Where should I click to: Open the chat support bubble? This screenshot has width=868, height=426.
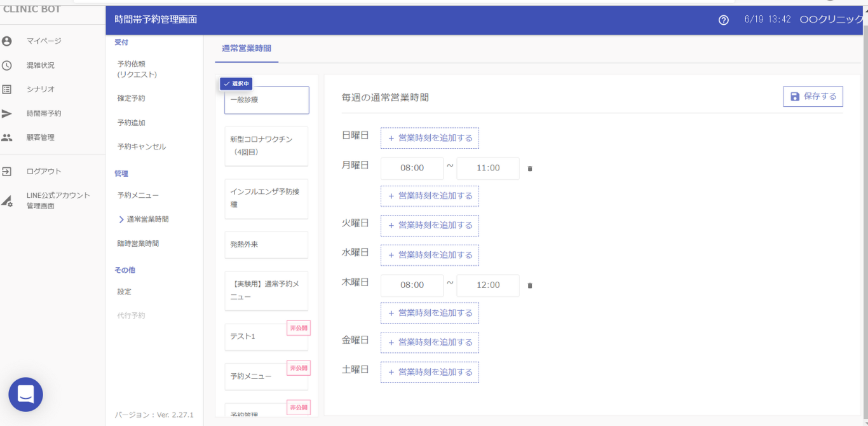point(25,394)
